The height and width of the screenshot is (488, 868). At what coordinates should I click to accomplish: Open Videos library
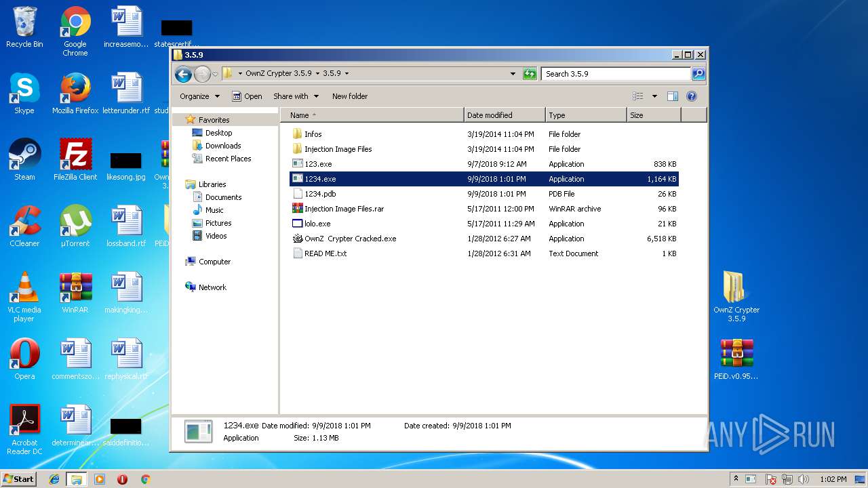pos(216,236)
